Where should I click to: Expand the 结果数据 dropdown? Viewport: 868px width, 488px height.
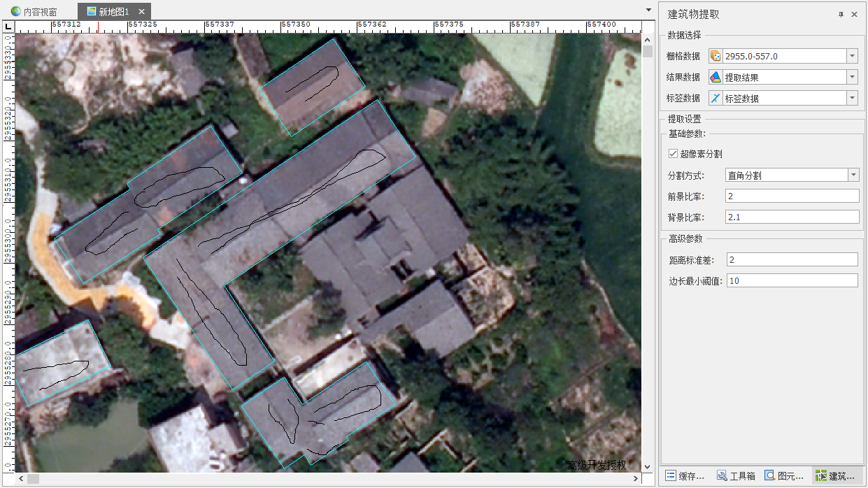click(x=852, y=78)
